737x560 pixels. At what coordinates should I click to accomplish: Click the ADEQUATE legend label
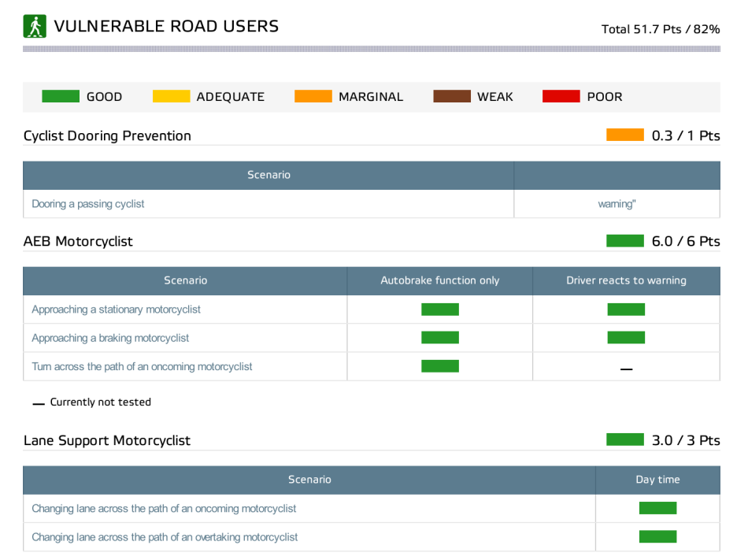click(230, 97)
